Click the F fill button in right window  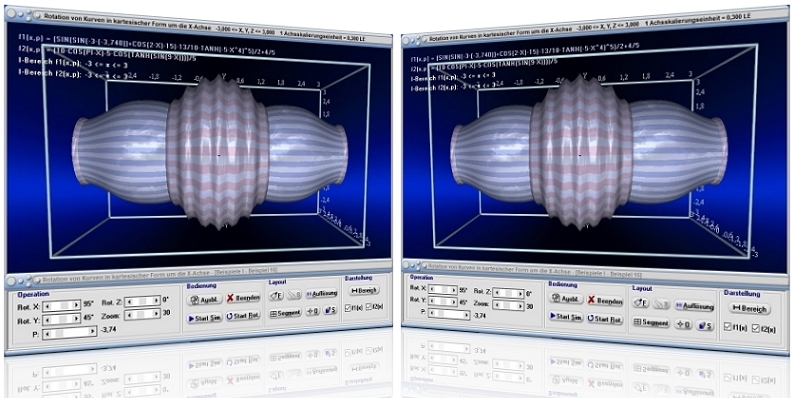641,303
